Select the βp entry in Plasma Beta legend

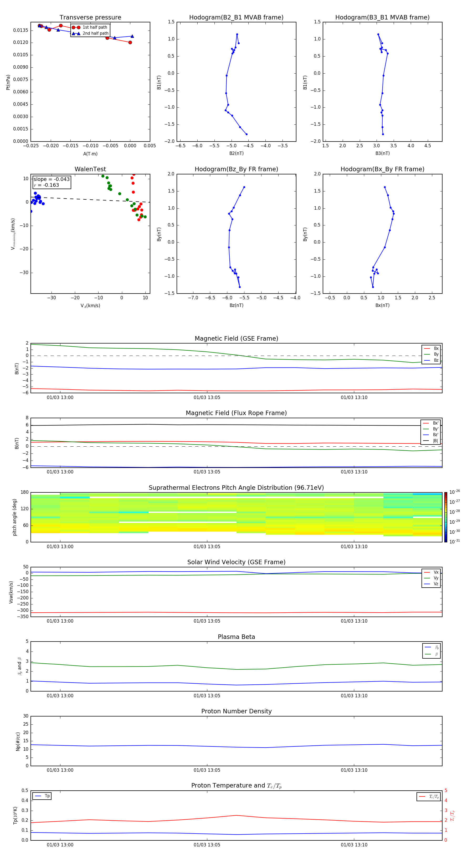431,647
